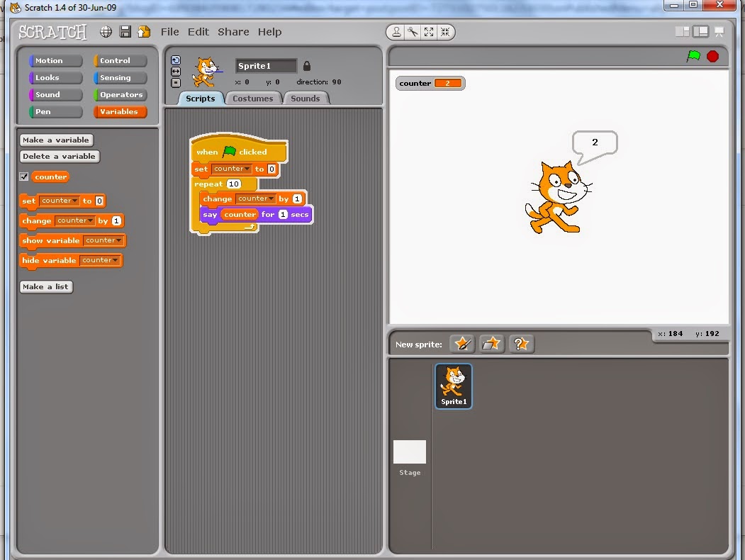The image size is (745, 560).
Task: Open the File menu
Action: click(169, 32)
